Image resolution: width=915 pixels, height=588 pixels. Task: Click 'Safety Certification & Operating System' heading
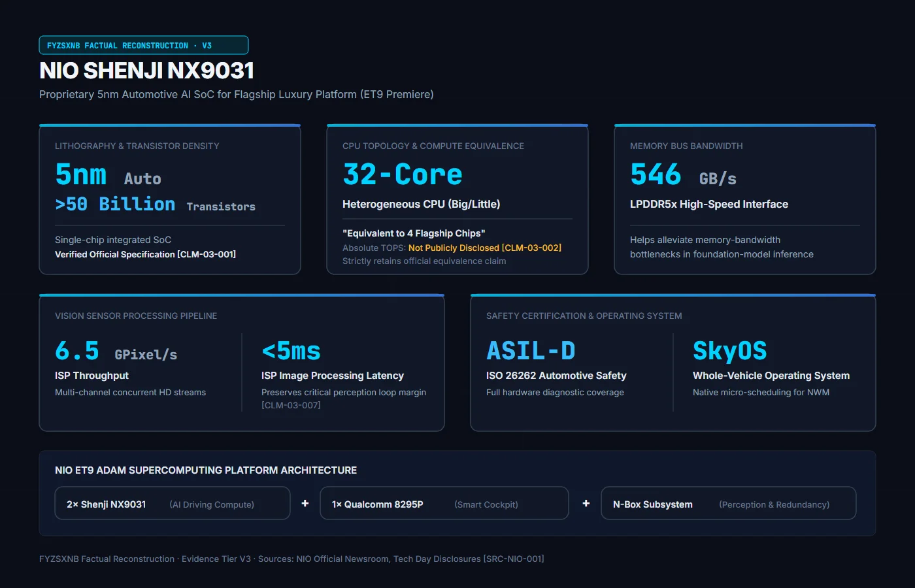tap(584, 316)
